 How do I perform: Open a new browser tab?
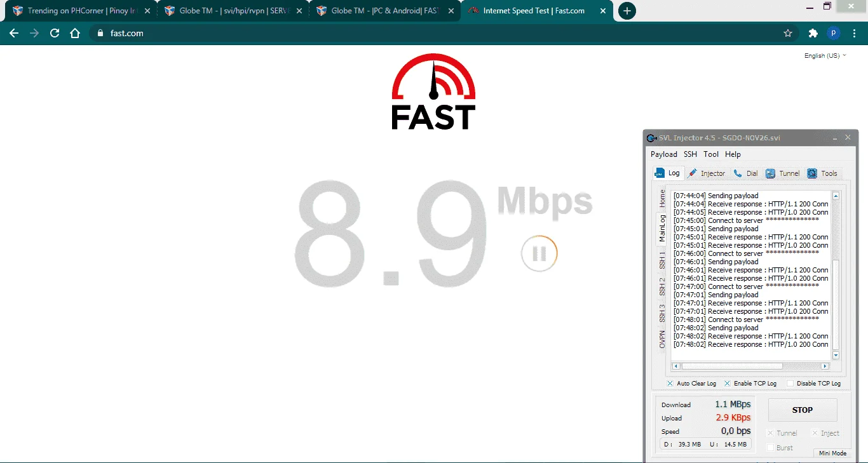tap(627, 11)
